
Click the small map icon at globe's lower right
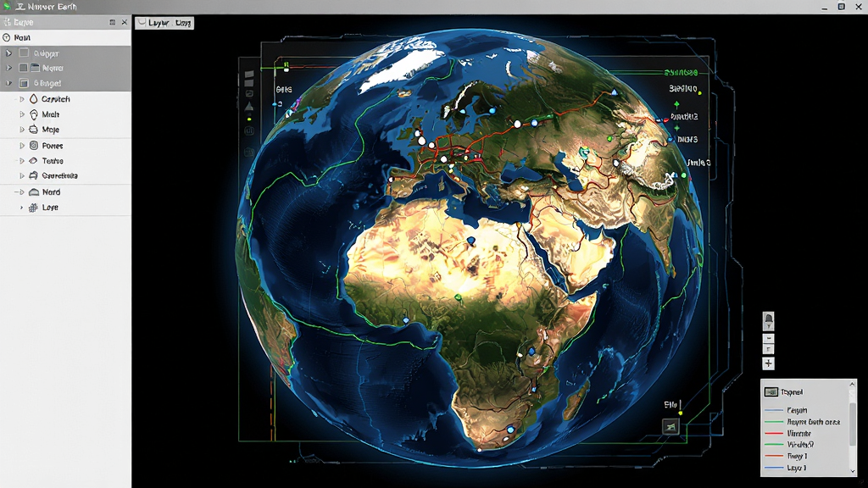[x=671, y=426]
